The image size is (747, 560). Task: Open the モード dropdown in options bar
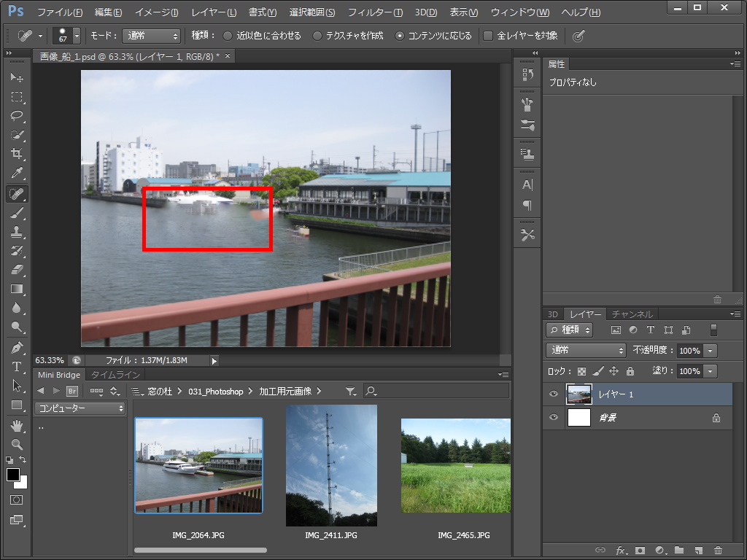click(151, 36)
